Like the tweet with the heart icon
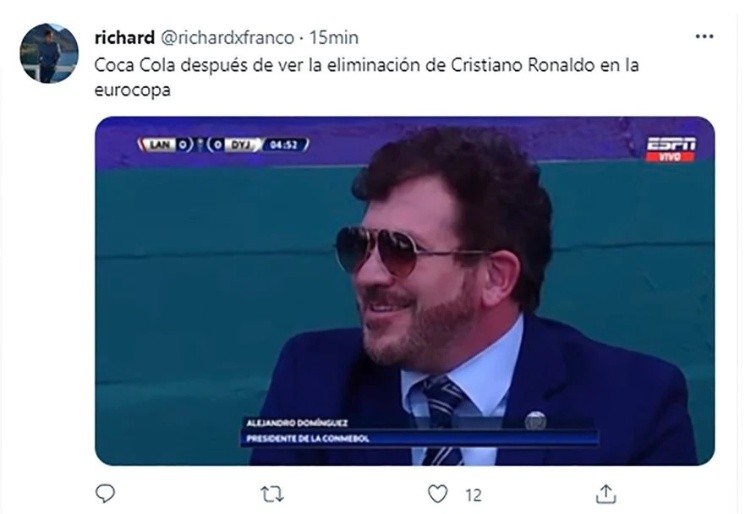The image size is (745, 514). (437, 494)
